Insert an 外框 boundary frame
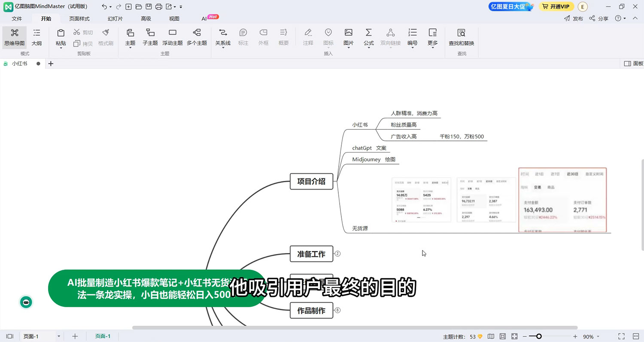 (263, 37)
